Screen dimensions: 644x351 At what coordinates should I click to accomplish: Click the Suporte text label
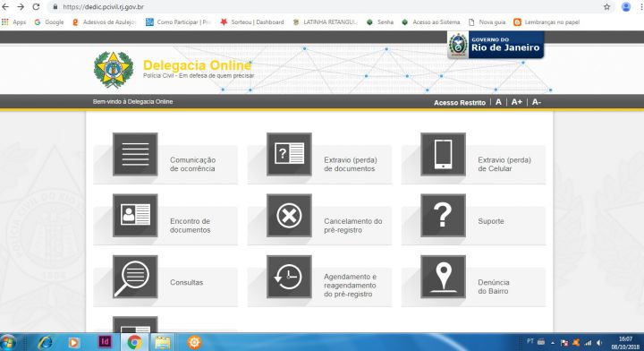point(491,221)
